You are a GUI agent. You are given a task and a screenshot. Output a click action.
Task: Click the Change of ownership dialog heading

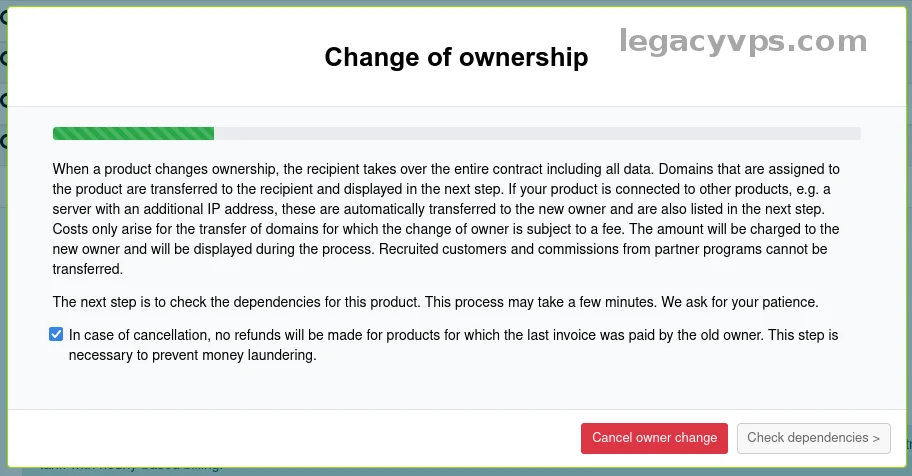(456, 57)
